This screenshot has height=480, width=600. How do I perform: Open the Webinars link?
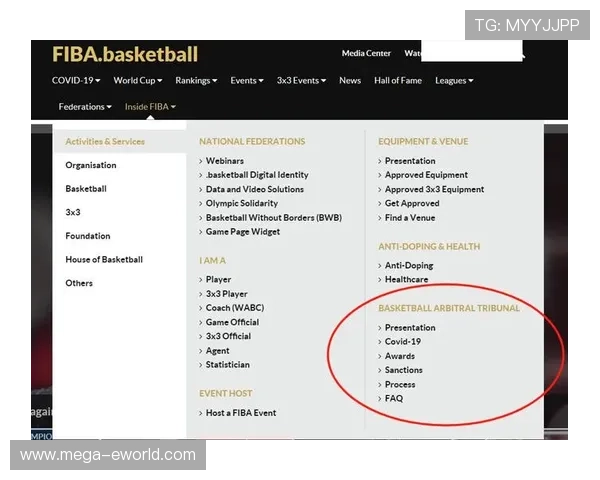[225, 161]
